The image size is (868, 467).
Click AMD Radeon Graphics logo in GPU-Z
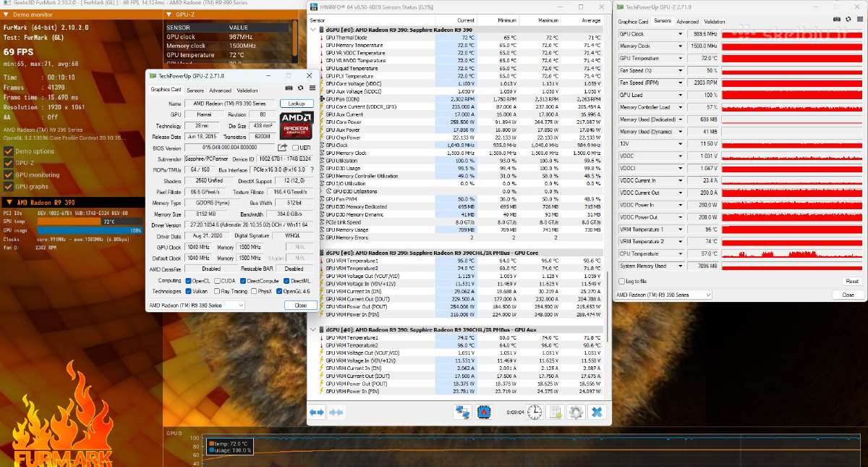tap(295, 125)
